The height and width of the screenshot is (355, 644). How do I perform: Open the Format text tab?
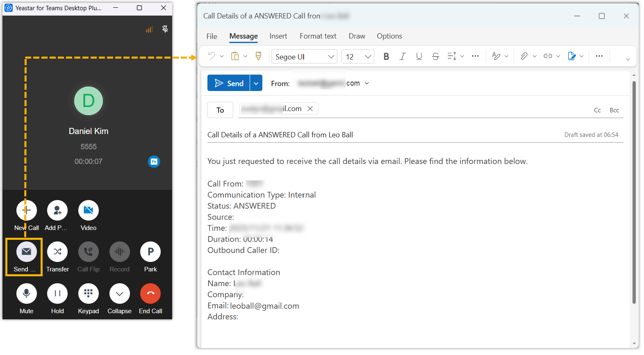click(x=318, y=36)
